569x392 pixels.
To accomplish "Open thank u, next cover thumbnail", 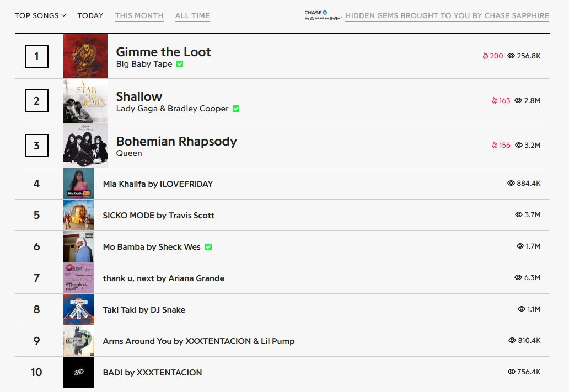I will pos(79,278).
